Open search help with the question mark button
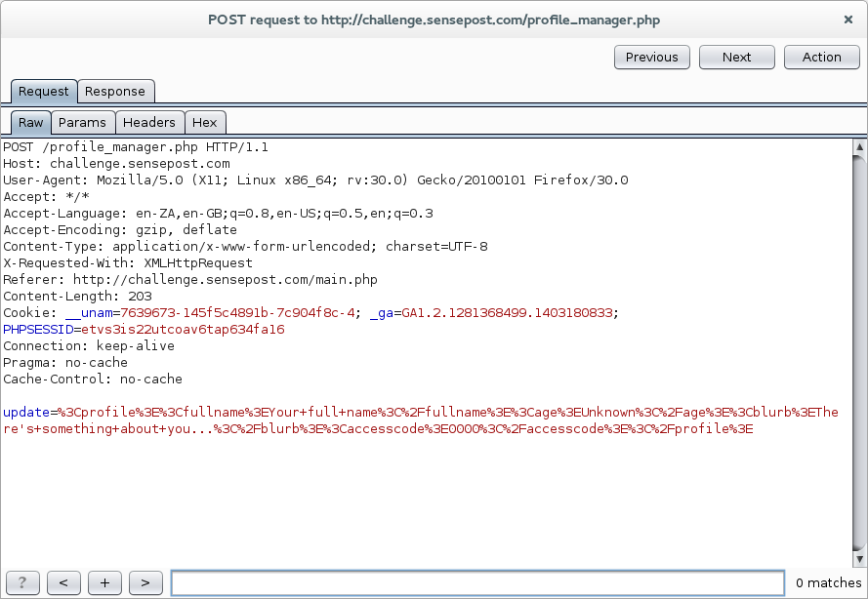Screen dimensions: 868x599 pos(22,582)
